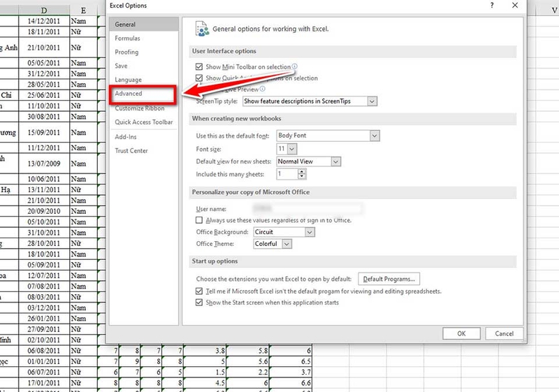This screenshot has height=392, width=559.
Task: Click worksheet cell containing 6.6
Action: pos(291,383)
